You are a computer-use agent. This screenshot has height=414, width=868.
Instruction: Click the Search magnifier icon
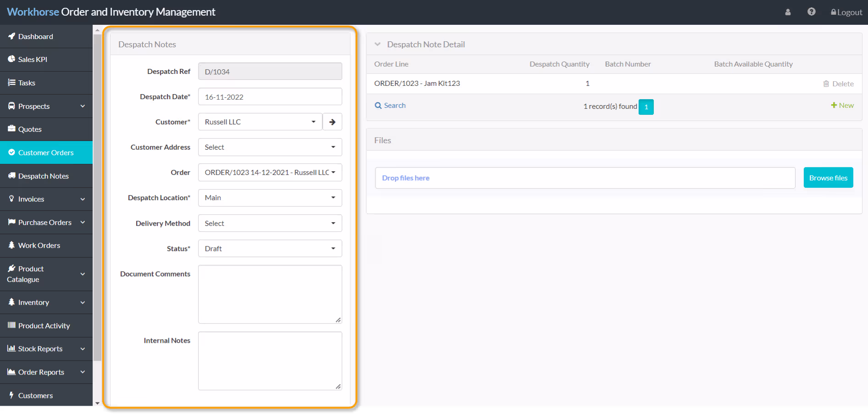(x=378, y=106)
